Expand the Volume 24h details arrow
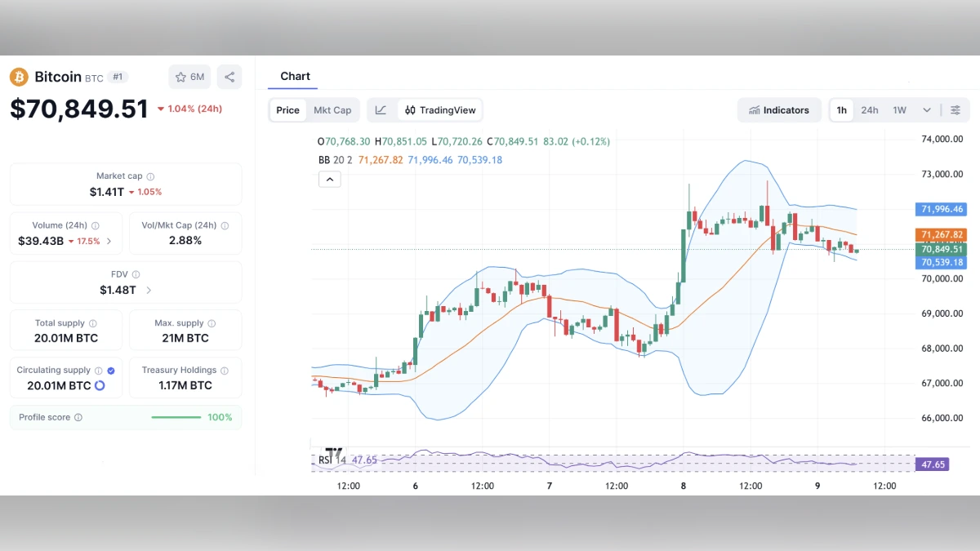The height and width of the screenshot is (551, 980). coord(109,242)
